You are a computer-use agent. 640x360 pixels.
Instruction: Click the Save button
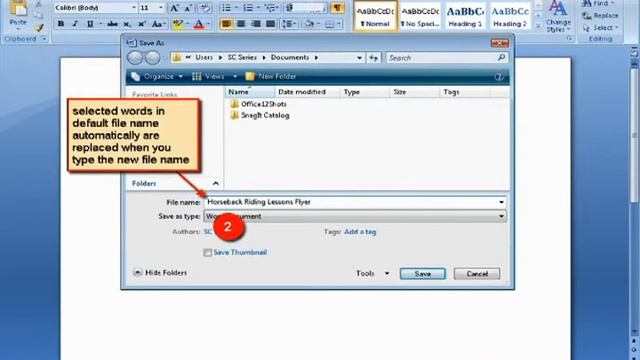click(422, 274)
